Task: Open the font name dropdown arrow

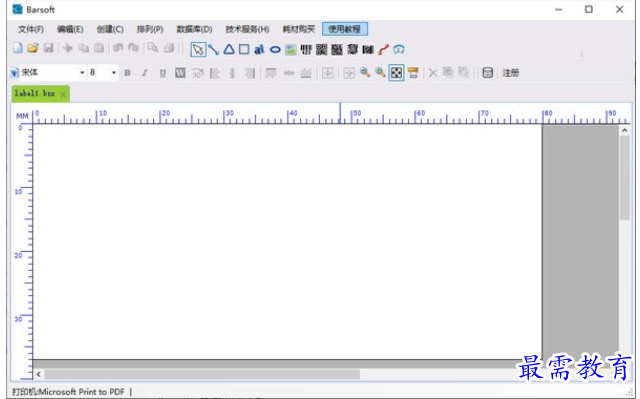Action: [82, 73]
